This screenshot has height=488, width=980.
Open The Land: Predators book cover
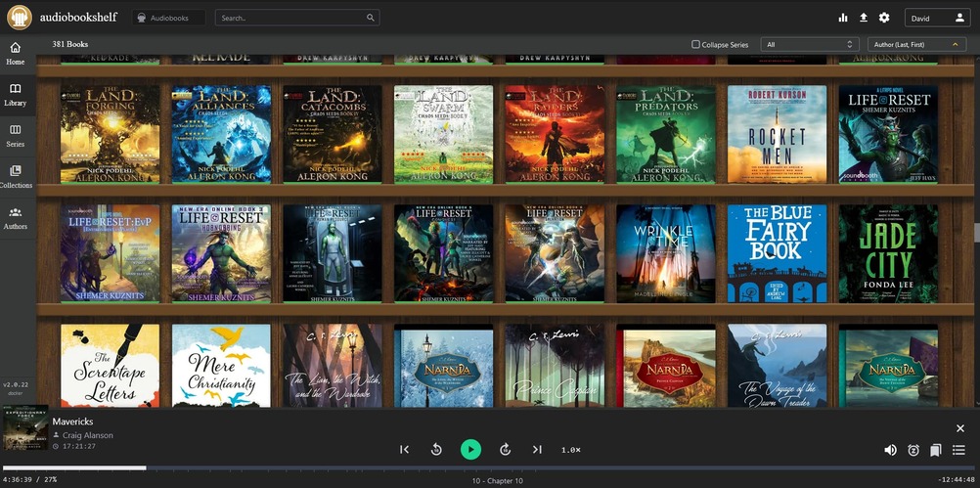[x=666, y=134]
